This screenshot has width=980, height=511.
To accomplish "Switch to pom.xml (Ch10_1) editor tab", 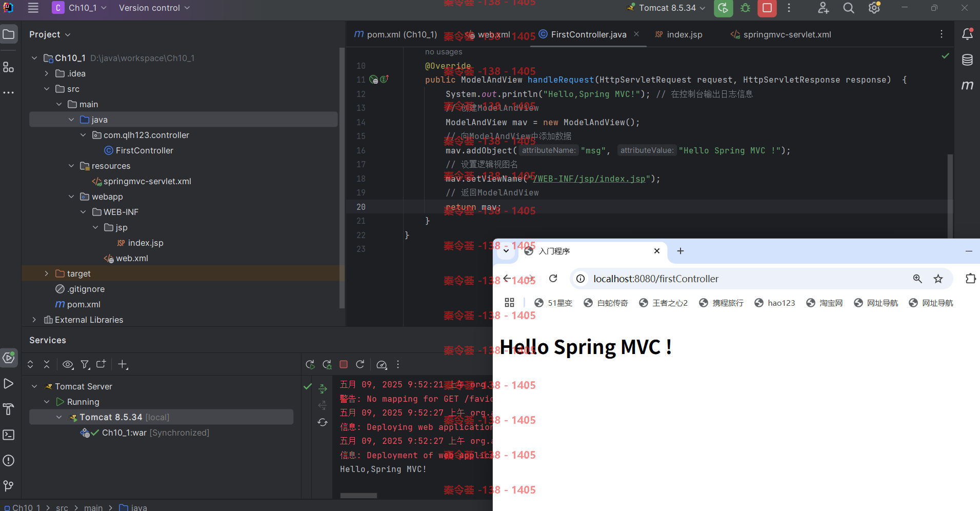I will click(x=395, y=34).
